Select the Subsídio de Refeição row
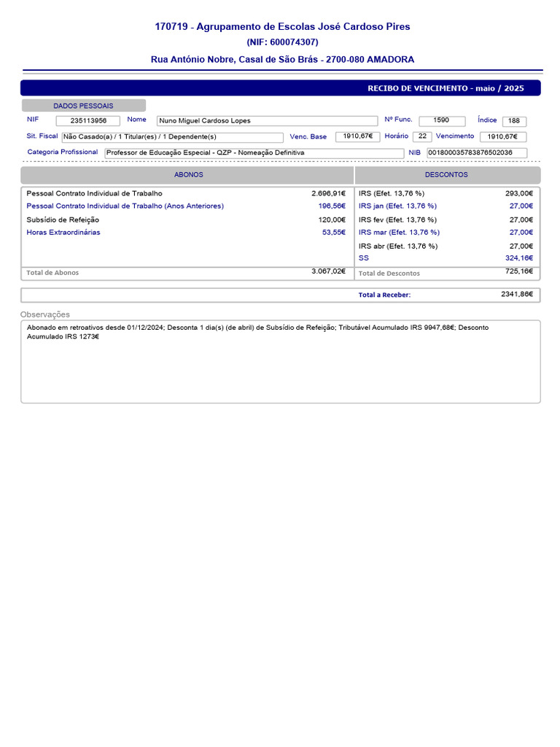Viewport: 560px width, 747px height. [x=186, y=220]
